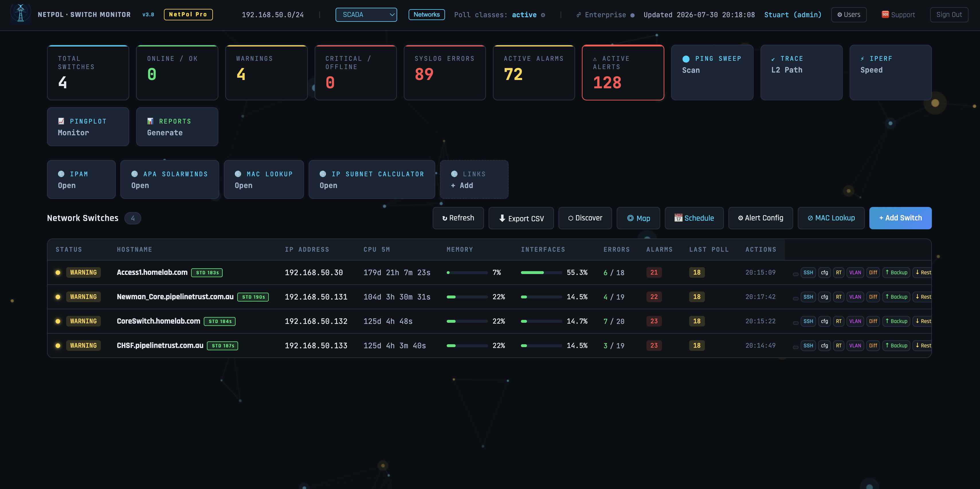Image resolution: width=980 pixels, height=489 pixels.
Task: Launch the Ping Sweep Scan tile
Action: pyautogui.click(x=712, y=72)
